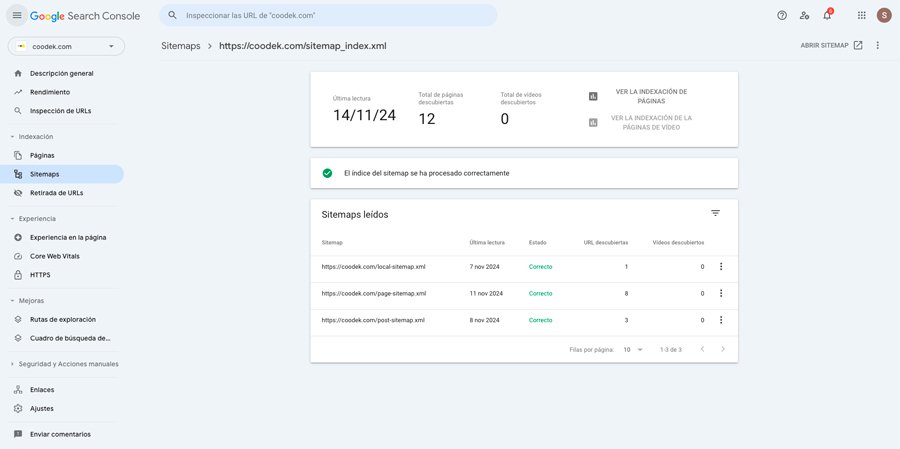Click Correcto status for post-sitemap.xml
900x449 pixels.
[540, 320]
